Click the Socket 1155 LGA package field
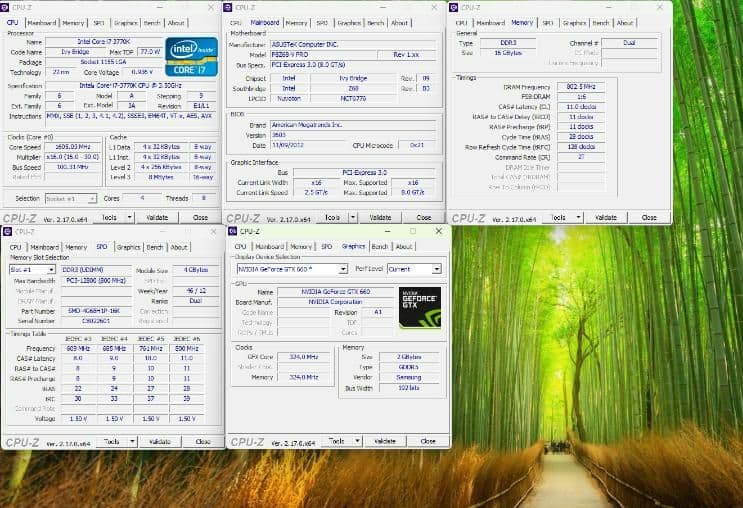743x508 pixels. click(x=103, y=62)
